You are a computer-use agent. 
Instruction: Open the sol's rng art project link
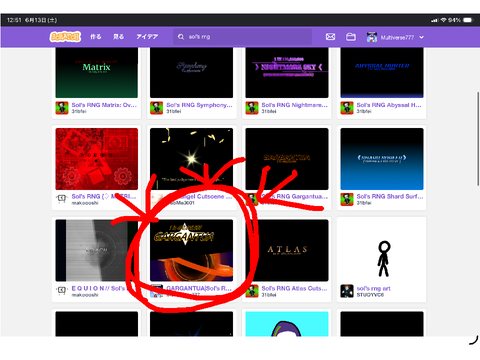point(373,288)
